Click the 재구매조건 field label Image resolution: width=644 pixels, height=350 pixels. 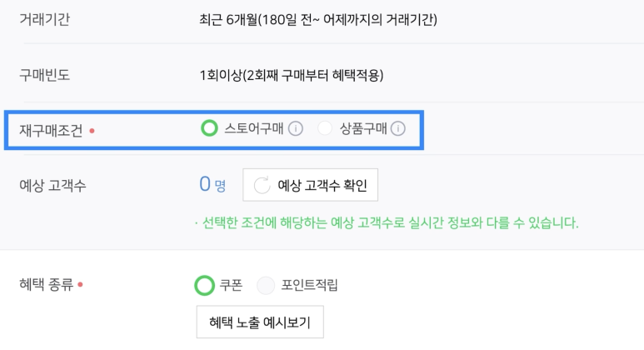(51, 131)
